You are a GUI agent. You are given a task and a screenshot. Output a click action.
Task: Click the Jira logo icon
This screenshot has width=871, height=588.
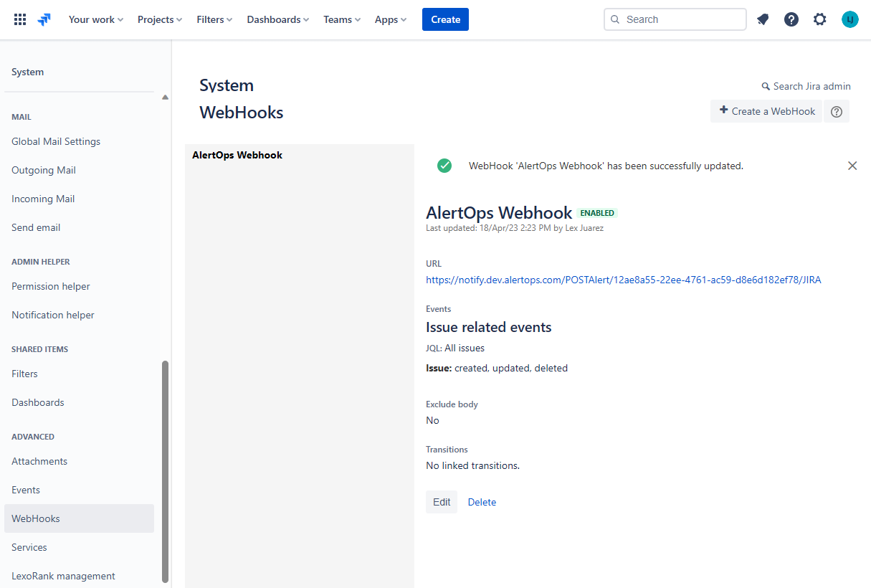44,19
